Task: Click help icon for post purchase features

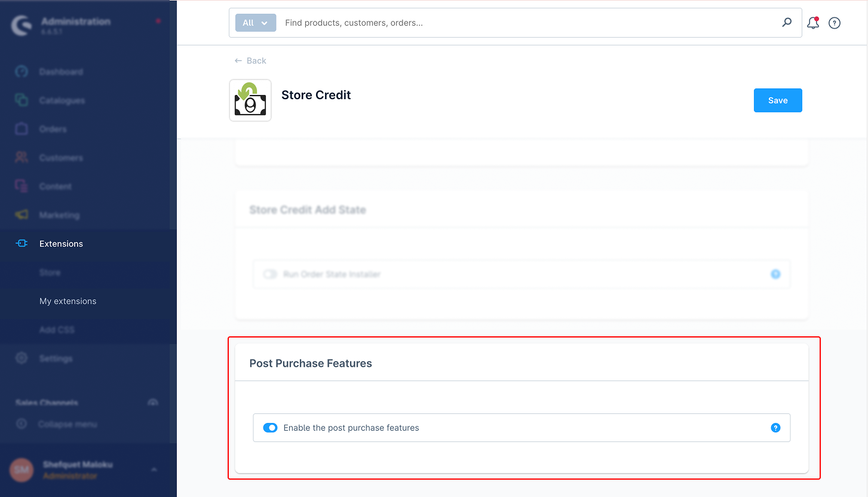Action: pyautogui.click(x=775, y=428)
